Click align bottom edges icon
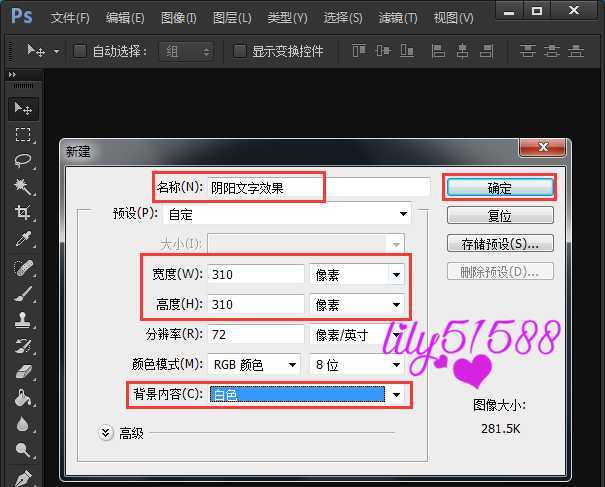The width and height of the screenshot is (605, 487). [x=407, y=51]
